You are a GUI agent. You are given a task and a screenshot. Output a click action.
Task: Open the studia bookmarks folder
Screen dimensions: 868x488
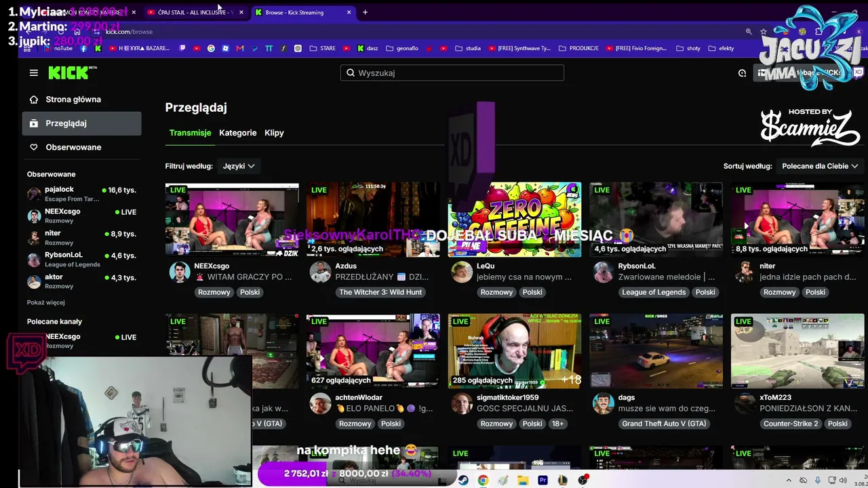pos(468,48)
